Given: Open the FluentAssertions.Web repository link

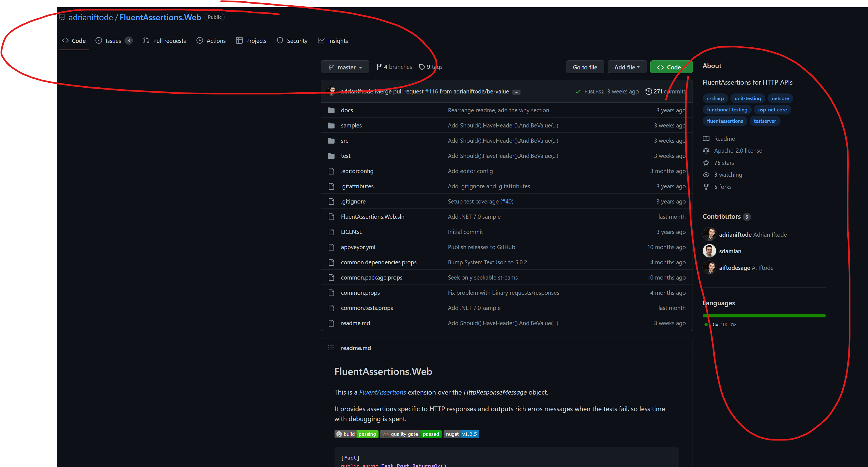Looking at the screenshot, I should [x=160, y=17].
